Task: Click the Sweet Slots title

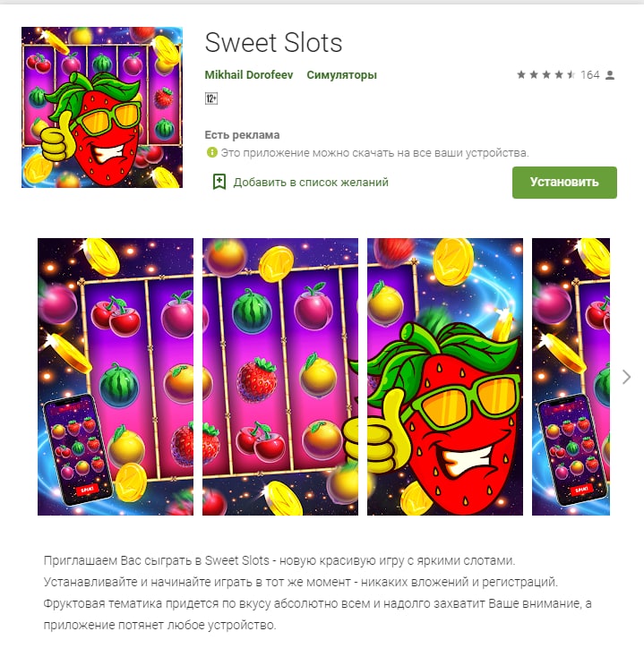Action: coord(273,43)
